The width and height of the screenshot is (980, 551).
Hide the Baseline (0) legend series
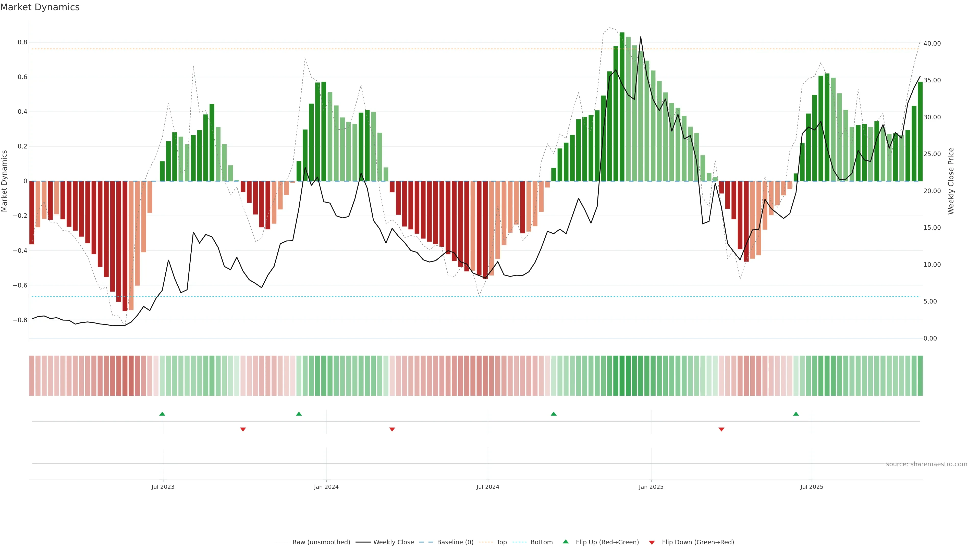pos(455,542)
